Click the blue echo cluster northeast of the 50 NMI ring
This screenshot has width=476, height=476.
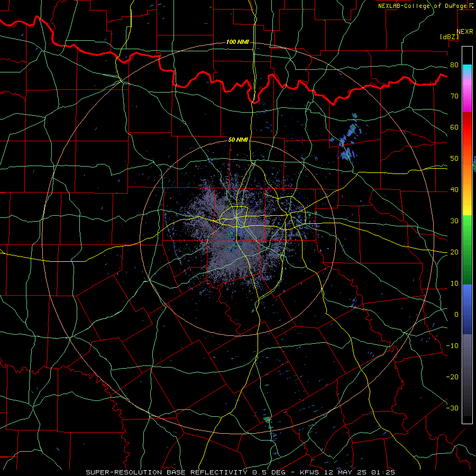tap(347, 138)
